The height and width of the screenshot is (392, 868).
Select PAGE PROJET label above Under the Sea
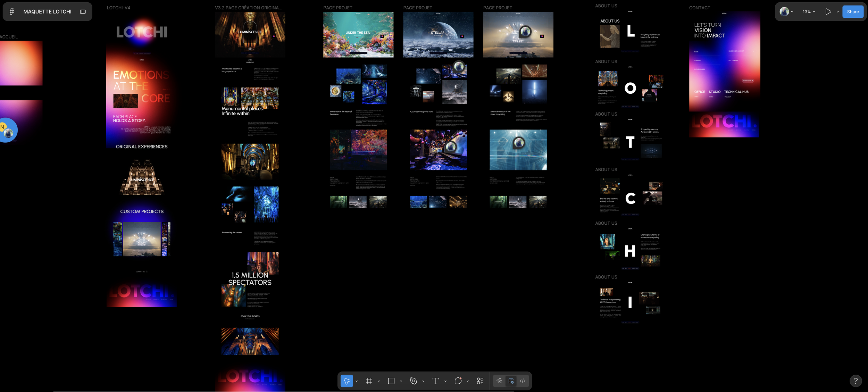(x=338, y=8)
